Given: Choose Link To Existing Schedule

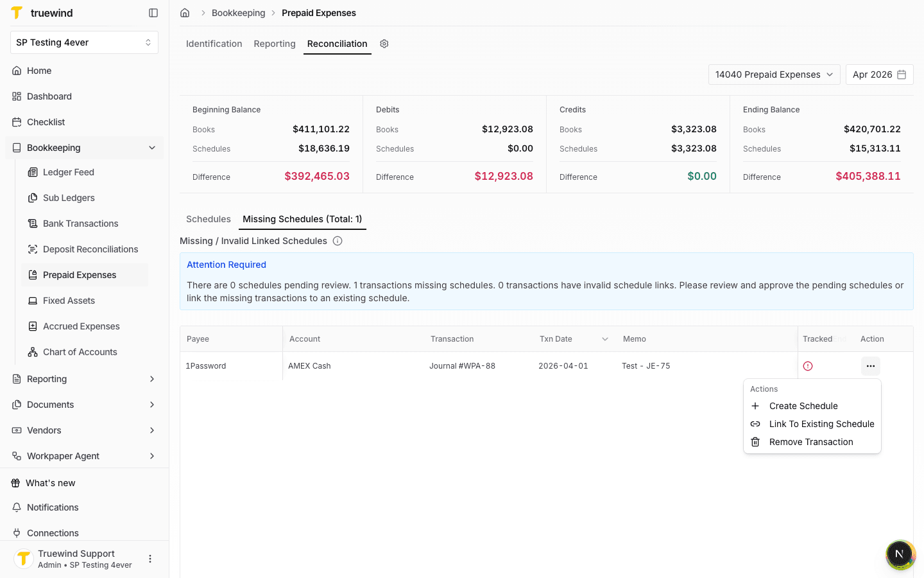Looking at the screenshot, I should pyautogui.click(x=812, y=424).
